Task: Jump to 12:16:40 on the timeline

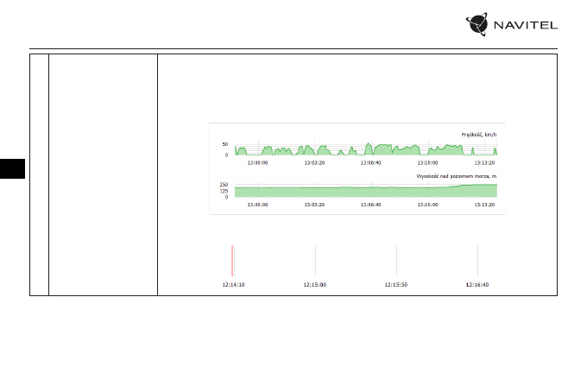Action: 477,283
